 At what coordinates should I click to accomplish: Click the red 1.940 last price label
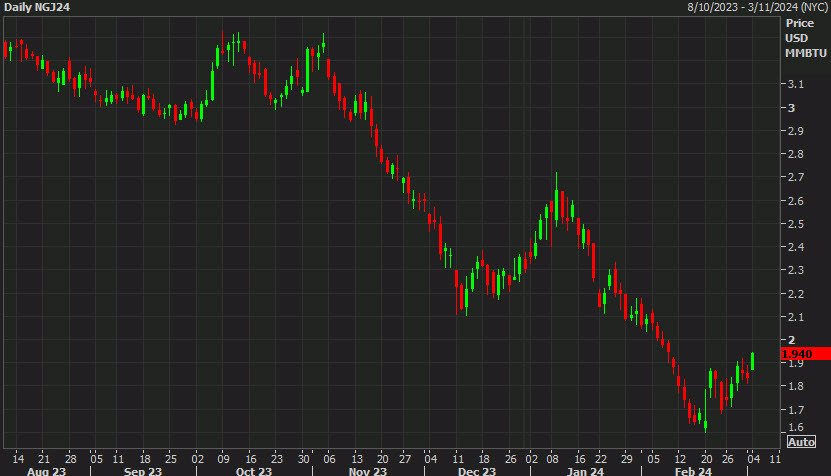[806, 354]
